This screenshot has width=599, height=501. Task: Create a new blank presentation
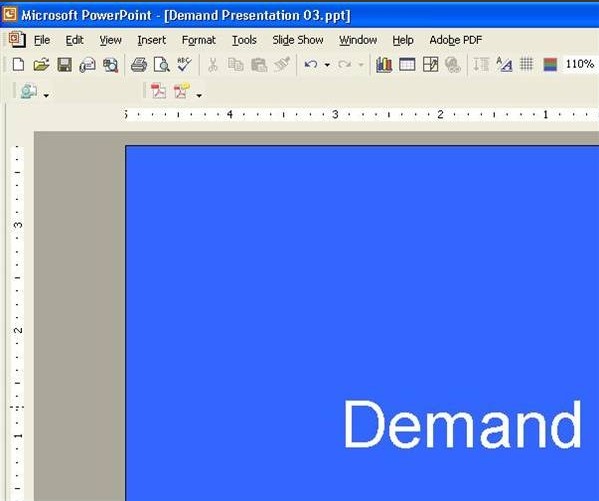point(18,65)
